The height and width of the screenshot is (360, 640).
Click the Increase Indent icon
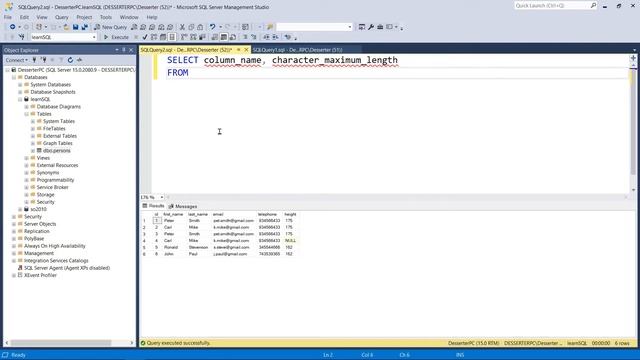coord(276,37)
